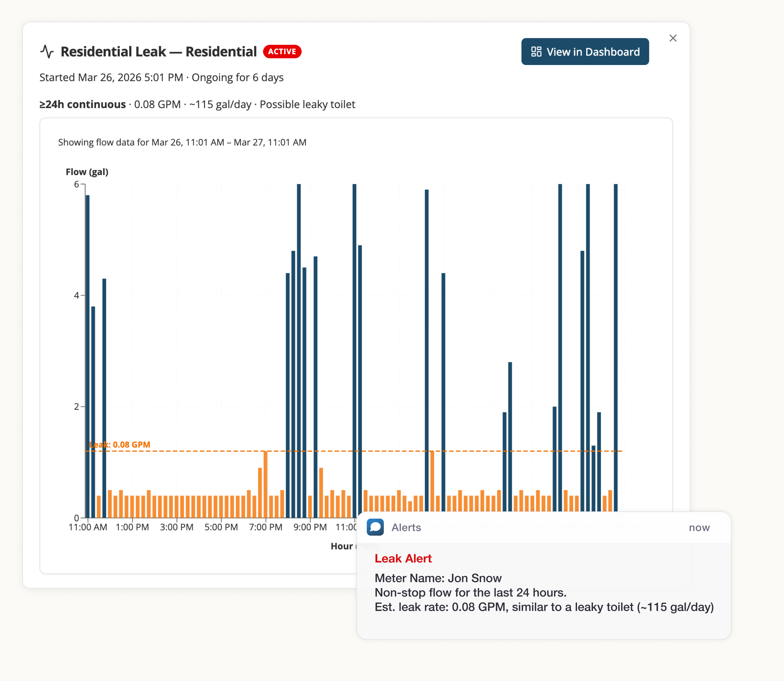Click the Alerts app chat icon
784x681 pixels.
pos(375,527)
